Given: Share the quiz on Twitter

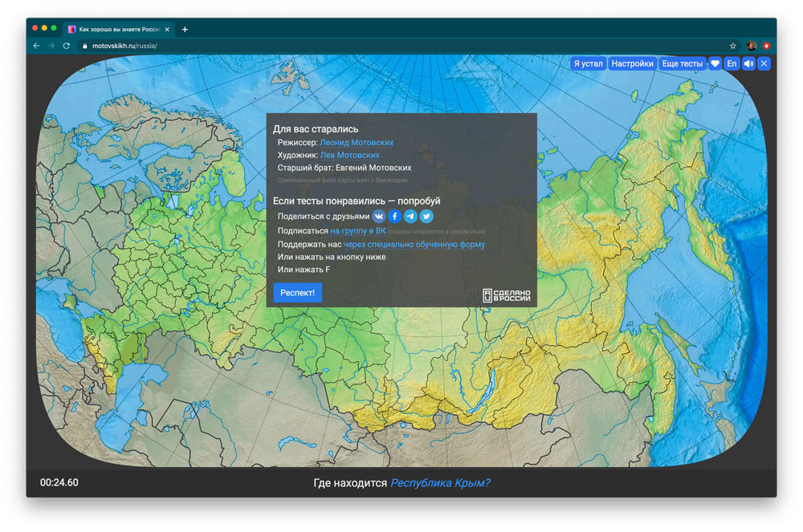Looking at the screenshot, I should coord(426,217).
